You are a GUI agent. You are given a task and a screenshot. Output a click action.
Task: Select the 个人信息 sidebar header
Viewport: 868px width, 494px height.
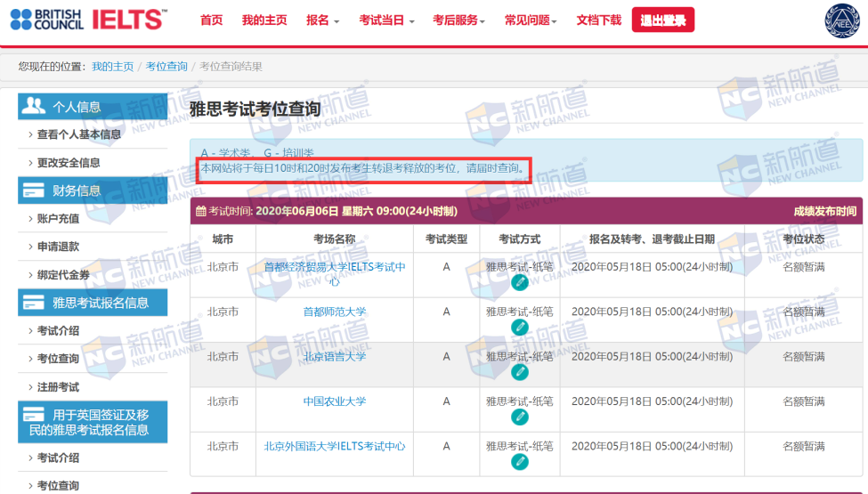(93, 106)
